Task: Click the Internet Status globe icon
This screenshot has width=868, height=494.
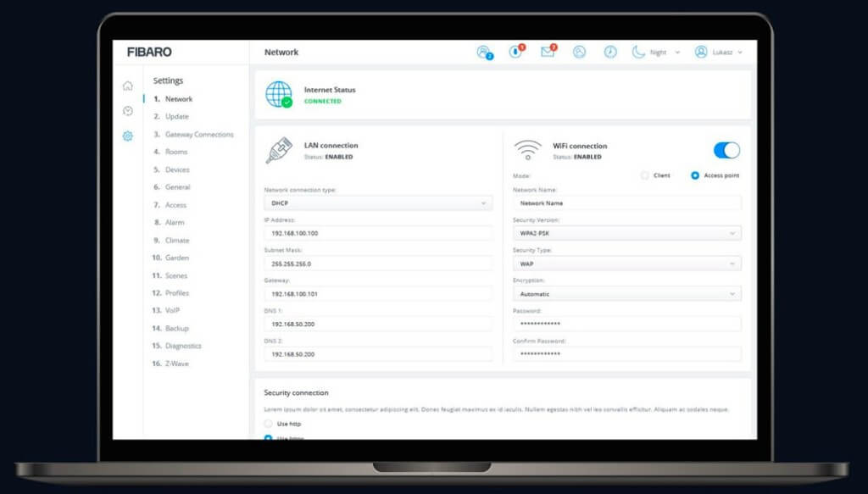Action: 278,95
